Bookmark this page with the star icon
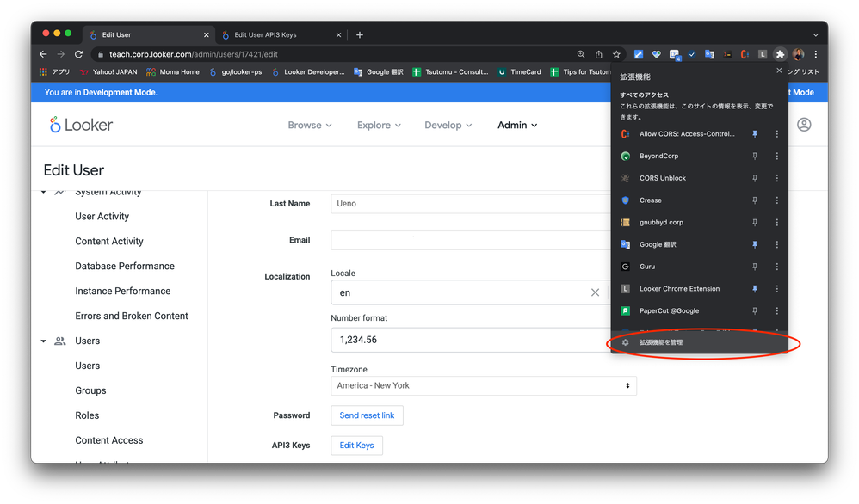 click(x=616, y=54)
